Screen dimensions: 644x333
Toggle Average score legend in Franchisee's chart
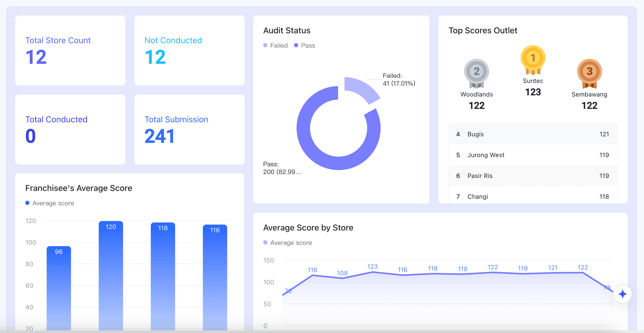pos(50,203)
